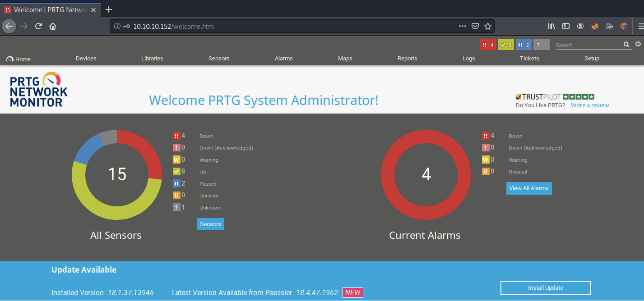
Task: Open a new browser tab with plus
Action: (x=108, y=9)
